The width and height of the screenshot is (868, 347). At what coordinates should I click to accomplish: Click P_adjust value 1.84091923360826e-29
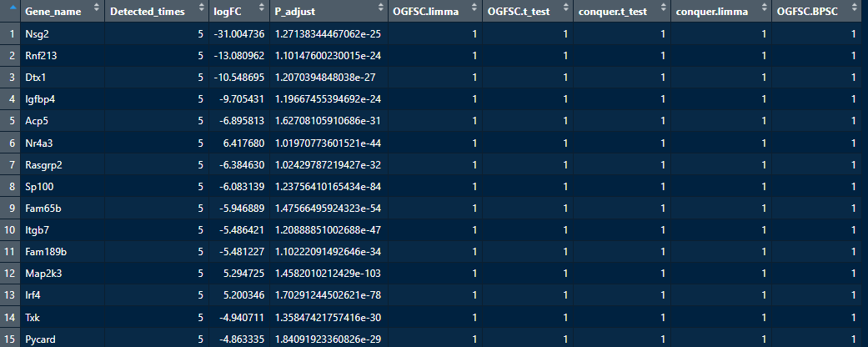point(328,339)
